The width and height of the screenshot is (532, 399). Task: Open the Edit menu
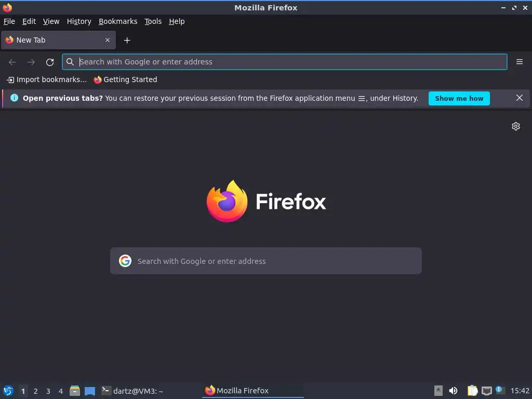(x=29, y=21)
